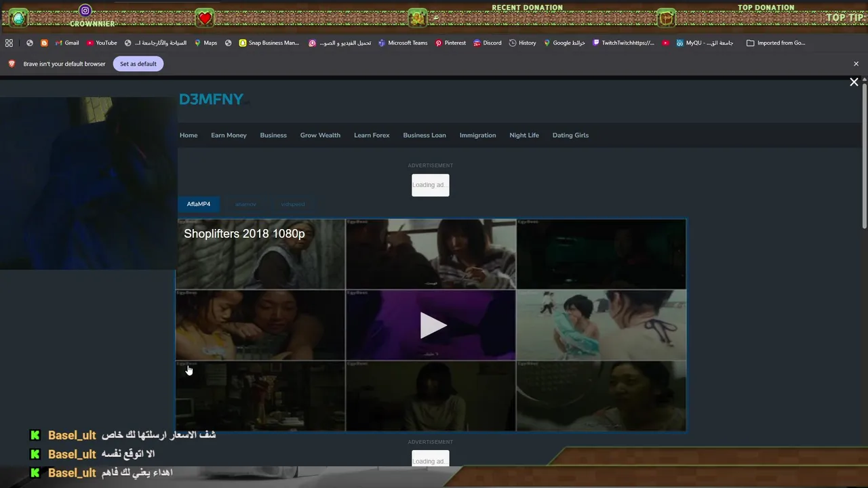The height and width of the screenshot is (488, 868).
Task: Open the Learn Forex menu item
Action: (372, 135)
